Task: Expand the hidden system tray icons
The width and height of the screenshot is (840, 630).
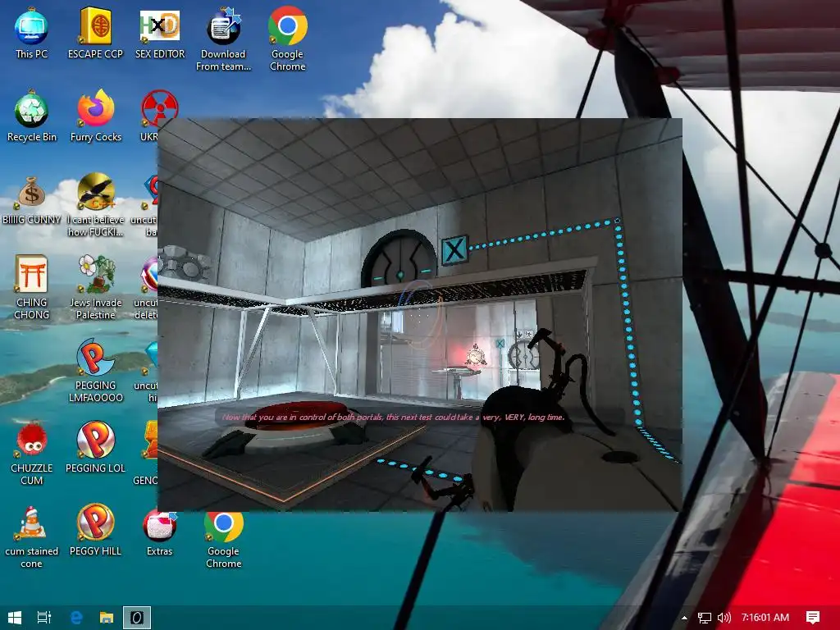Action: click(684, 618)
